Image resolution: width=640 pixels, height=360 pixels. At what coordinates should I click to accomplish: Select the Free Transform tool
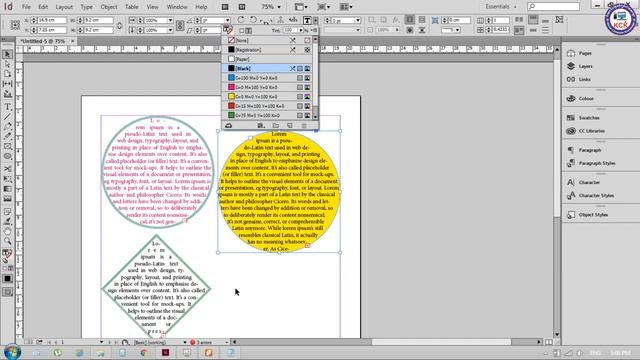(x=7, y=179)
